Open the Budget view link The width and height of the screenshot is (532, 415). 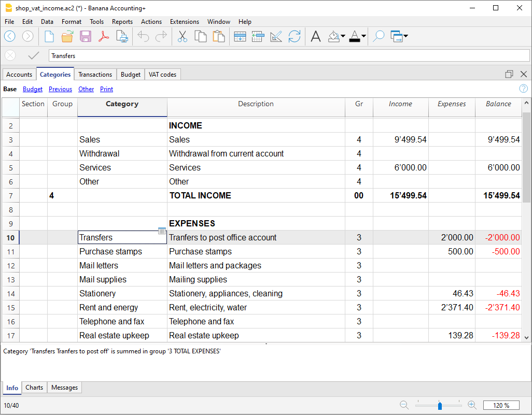(33, 89)
